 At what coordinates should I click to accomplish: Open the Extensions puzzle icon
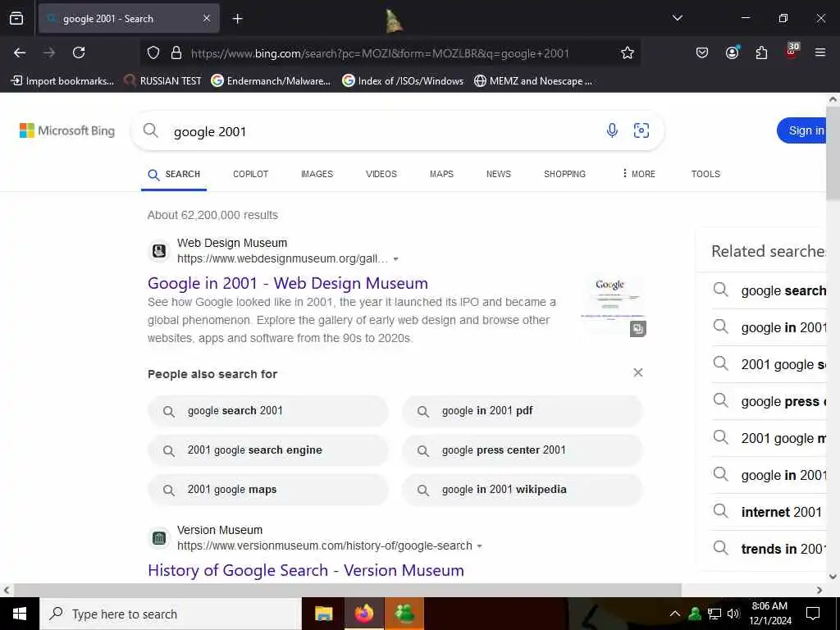[761, 52]
